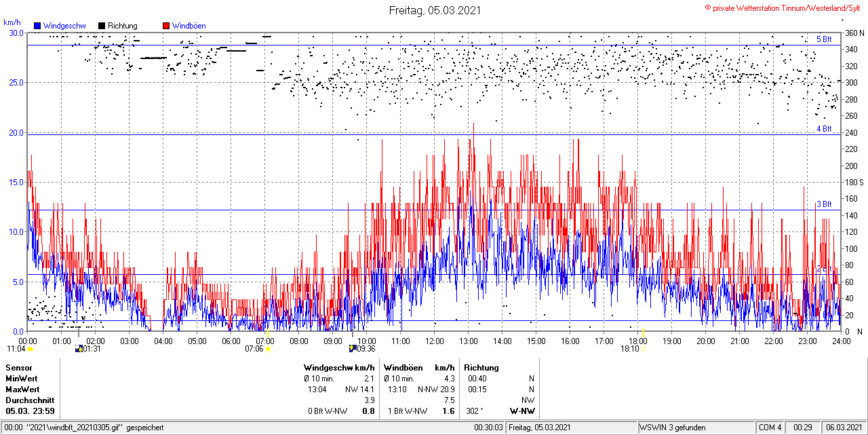Click the '06.03.2021' status bar date
The width and height of the screenshot is (868, 435).
pyautogui.click(x=844, y=428)
